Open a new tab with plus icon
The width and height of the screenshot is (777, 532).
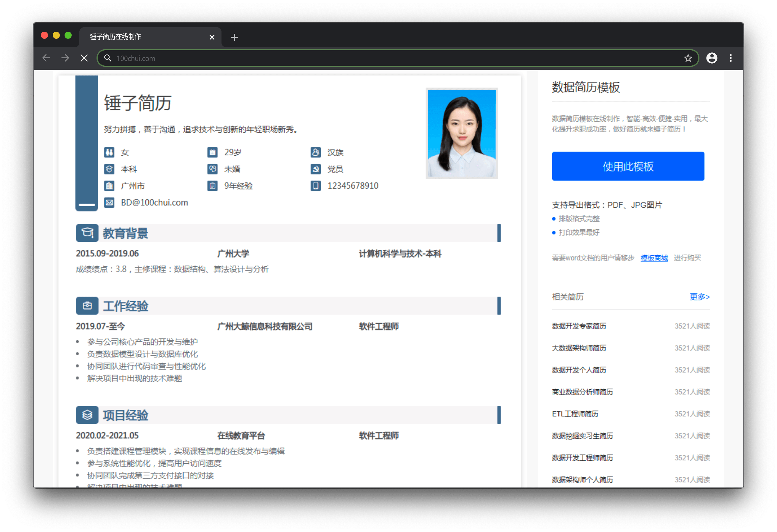(234, 37)
